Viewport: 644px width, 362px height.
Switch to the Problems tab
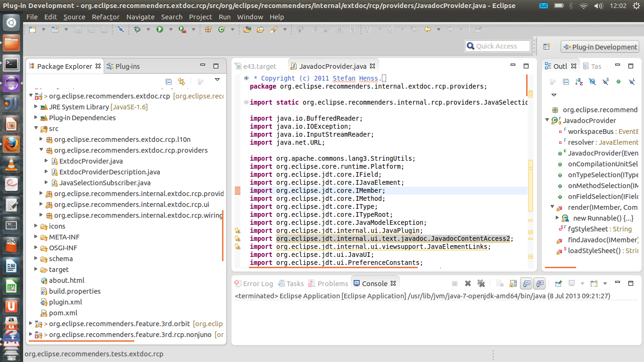pos(328,283)
